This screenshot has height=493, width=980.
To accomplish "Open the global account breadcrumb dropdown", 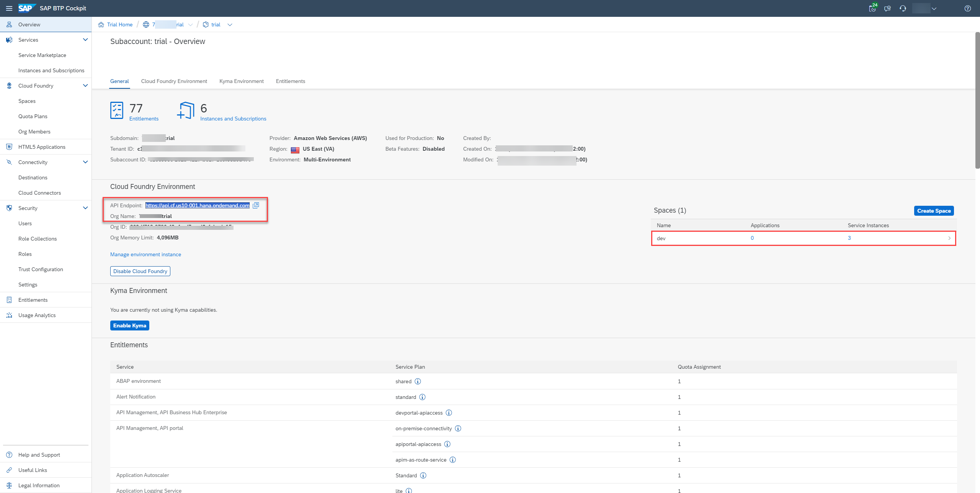I will pyautogui.click(x=190, y=25).
